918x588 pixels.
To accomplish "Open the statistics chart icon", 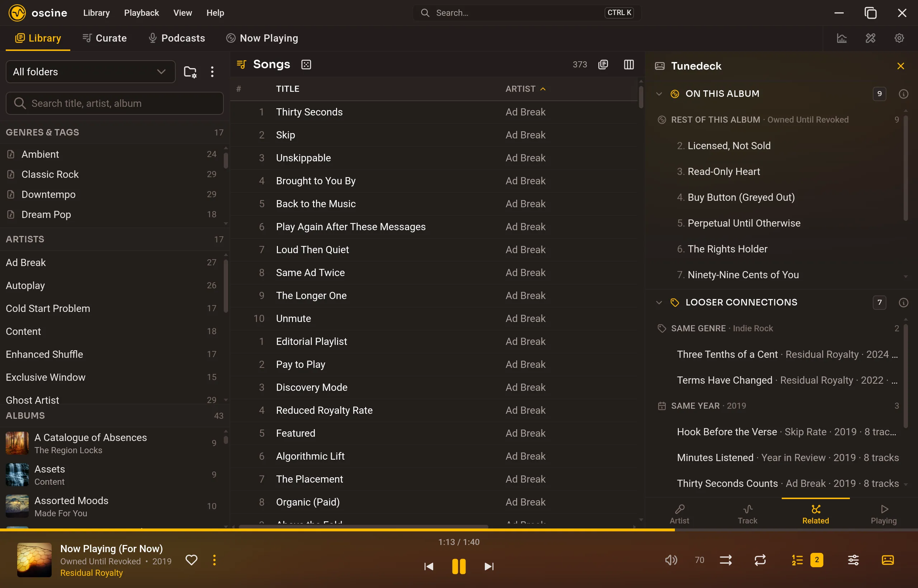I will pos(842,38).
